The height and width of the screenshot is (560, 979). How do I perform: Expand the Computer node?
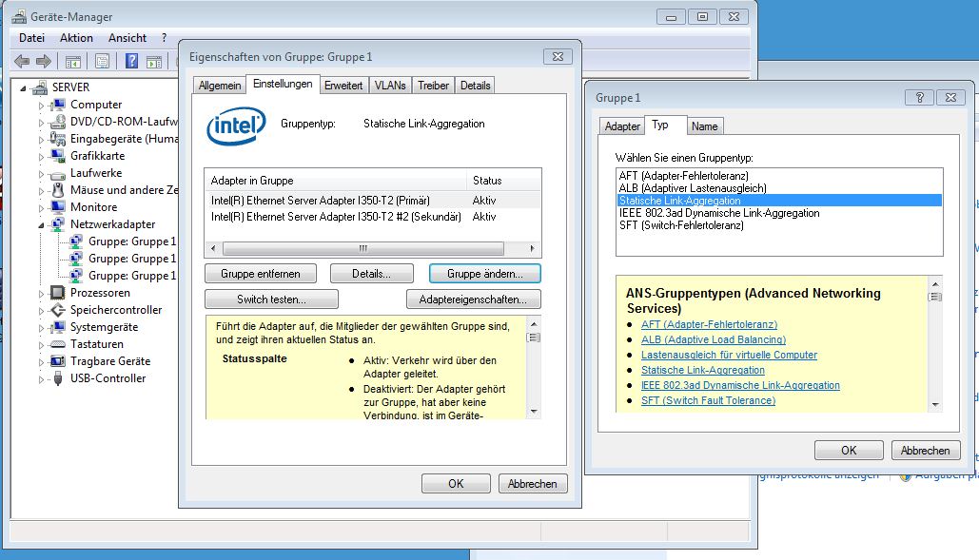42,106
